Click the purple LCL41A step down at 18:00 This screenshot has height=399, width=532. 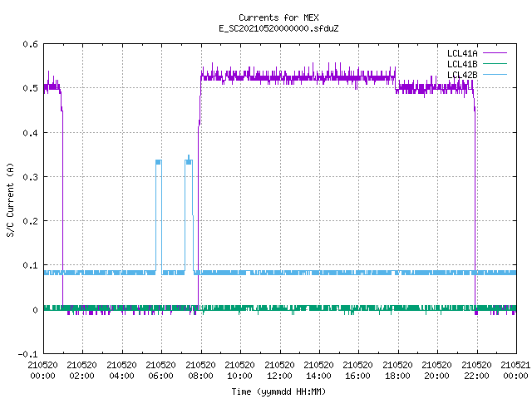[396, 80]
